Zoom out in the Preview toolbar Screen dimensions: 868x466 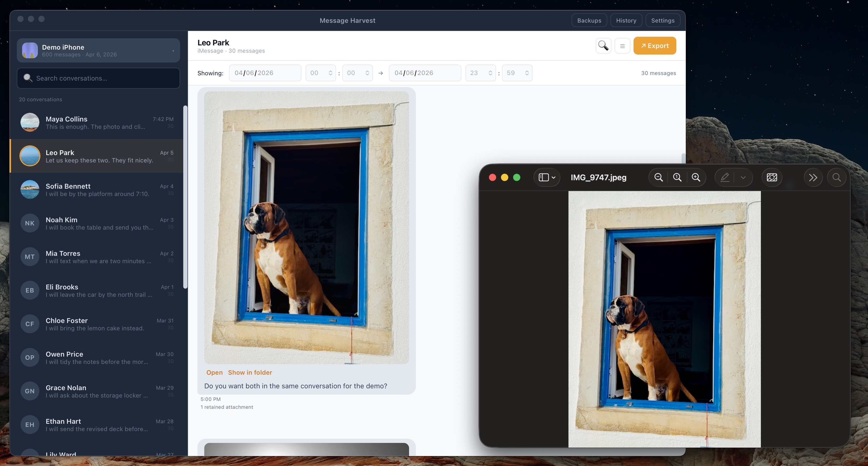click(659, 177)
